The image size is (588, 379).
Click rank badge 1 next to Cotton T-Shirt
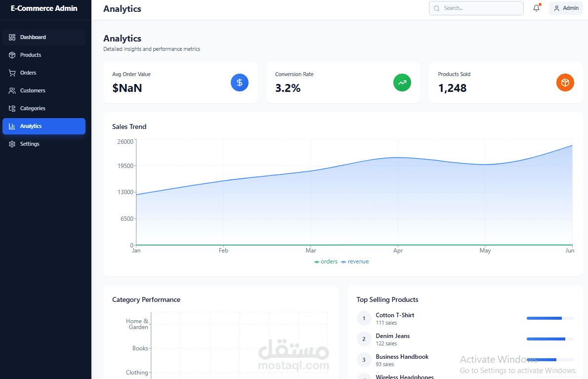point(364,318)
